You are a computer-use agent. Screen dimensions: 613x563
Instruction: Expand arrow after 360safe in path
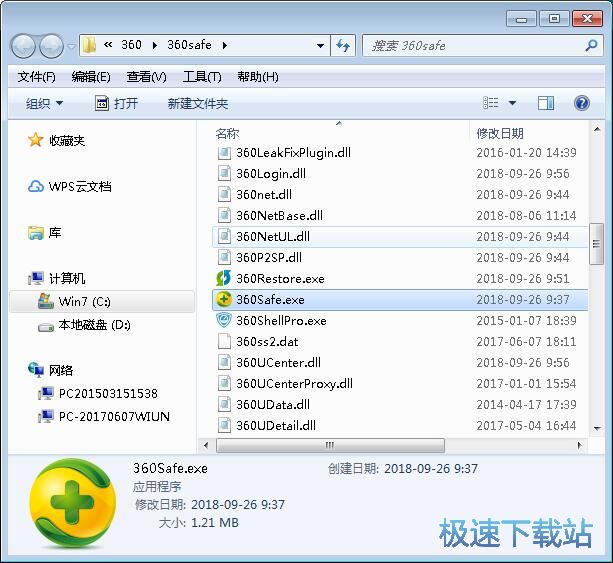pyautogui.click(x=225, y=45)
